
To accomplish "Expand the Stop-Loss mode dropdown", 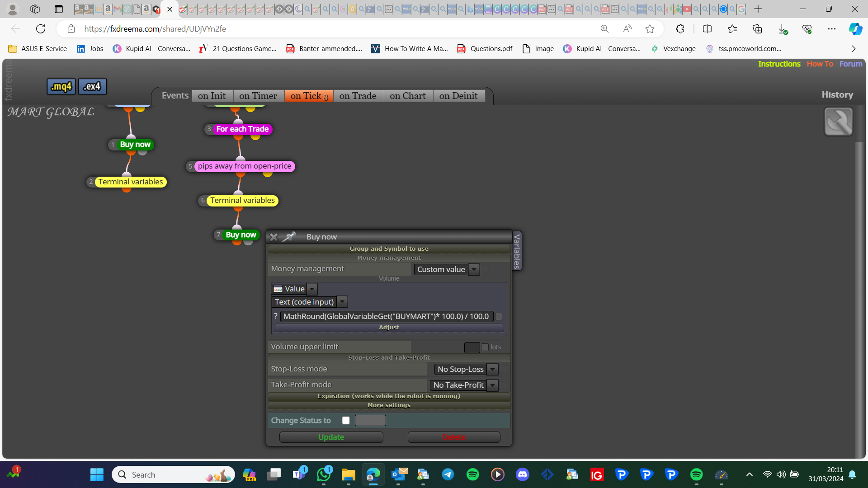I will tap(466, 369).
